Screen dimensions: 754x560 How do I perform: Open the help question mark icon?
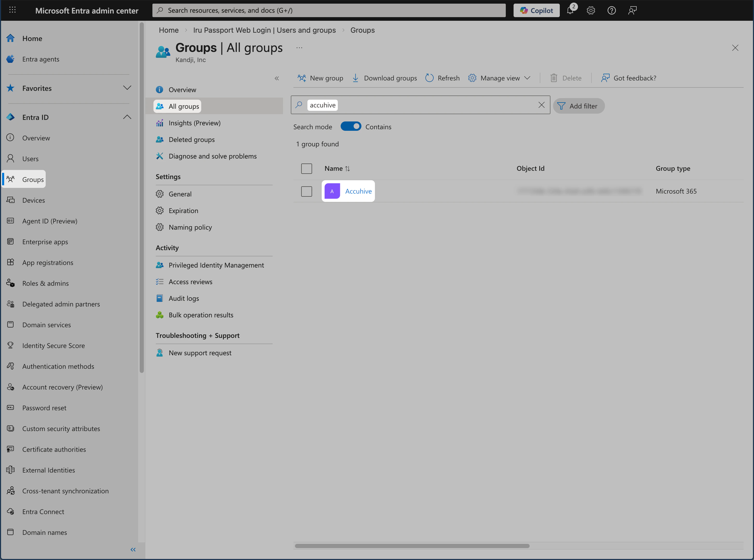point(611,10)
